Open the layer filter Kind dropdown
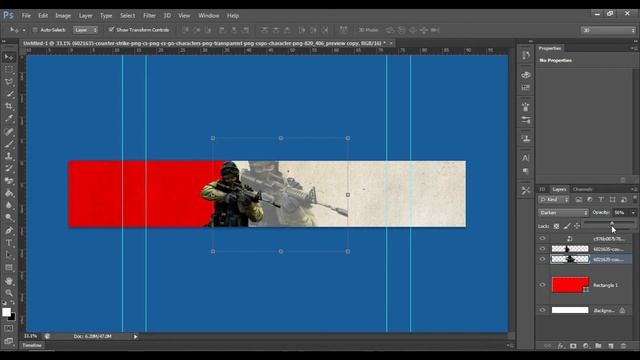 [554, 200]
